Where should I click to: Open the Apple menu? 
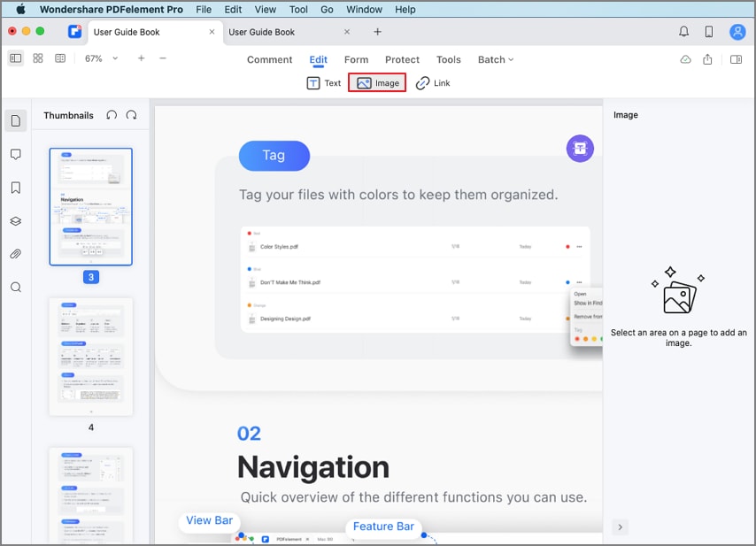pos(20,9)
